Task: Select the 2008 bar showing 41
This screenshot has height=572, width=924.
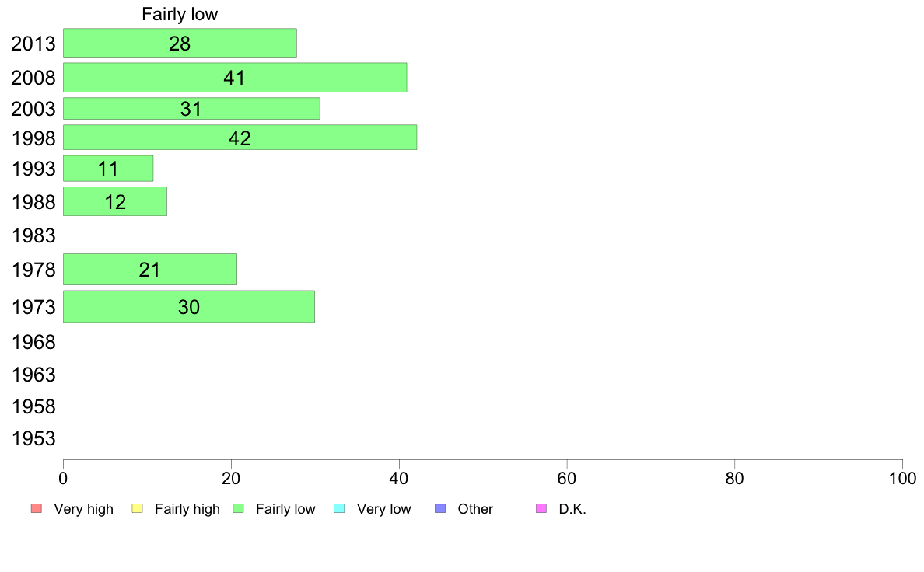Action: click(235, 77)
